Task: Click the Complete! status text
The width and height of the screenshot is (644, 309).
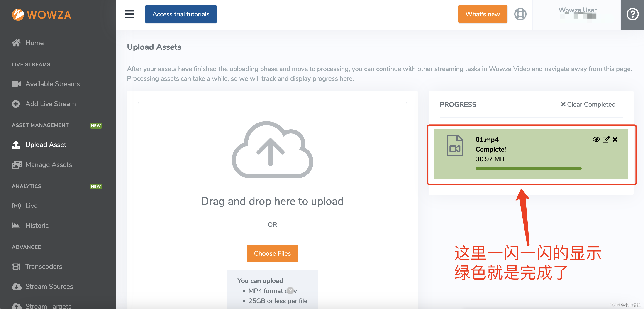Action: (491, 149)
